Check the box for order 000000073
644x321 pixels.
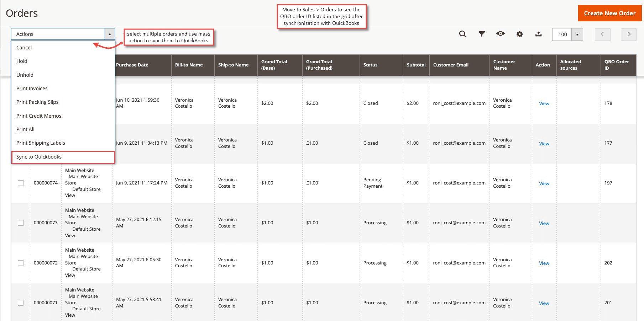[x=21, y=223]
